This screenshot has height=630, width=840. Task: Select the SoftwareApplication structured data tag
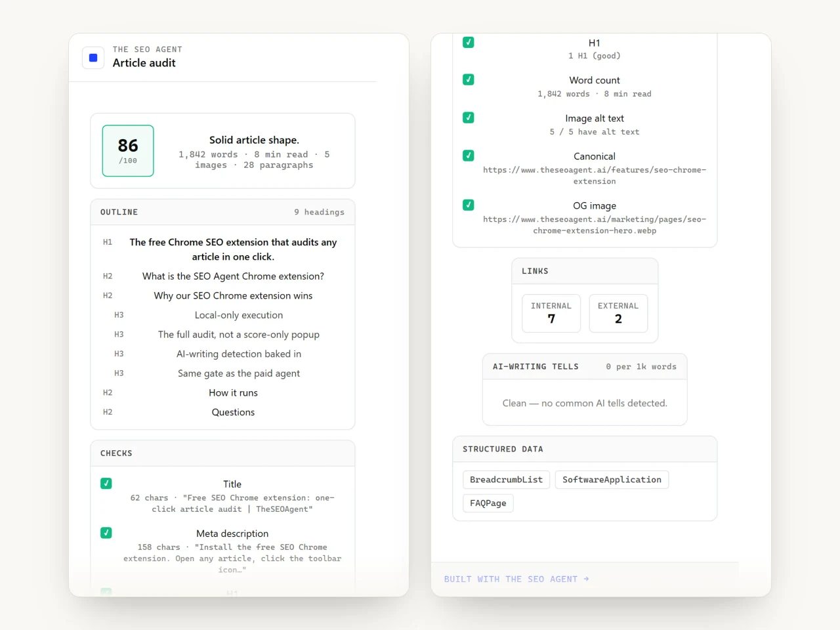pos(612,480)
